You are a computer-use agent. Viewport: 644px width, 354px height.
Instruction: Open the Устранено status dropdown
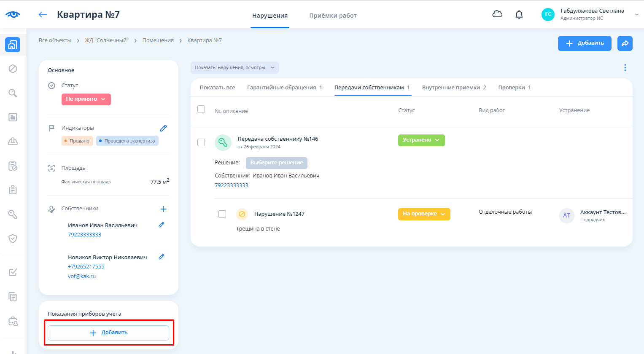[421, 140]
